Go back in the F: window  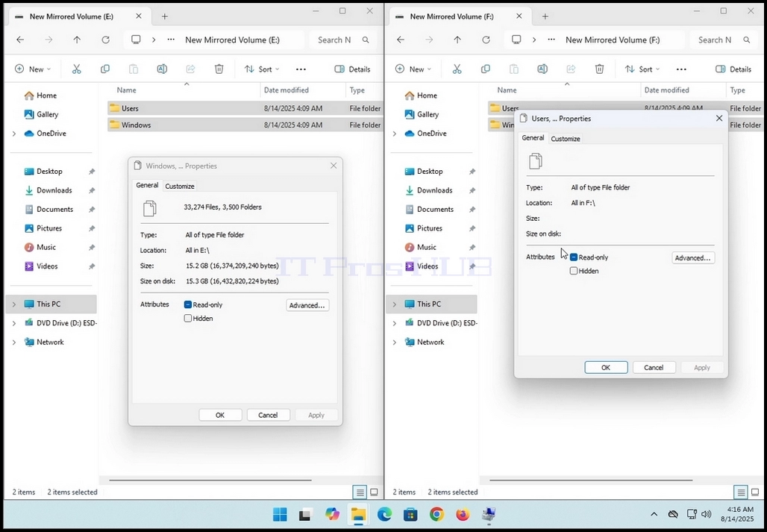tap(401, 40)
